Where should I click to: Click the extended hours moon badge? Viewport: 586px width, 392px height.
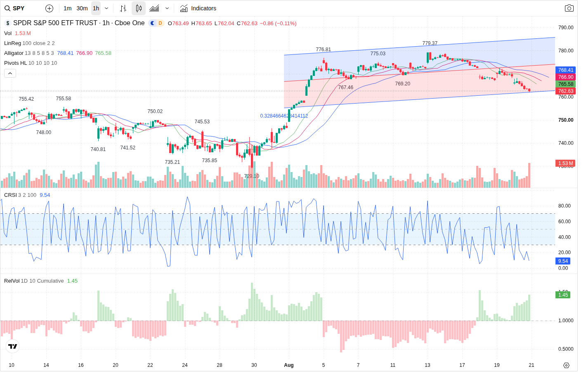pos(152,23)
